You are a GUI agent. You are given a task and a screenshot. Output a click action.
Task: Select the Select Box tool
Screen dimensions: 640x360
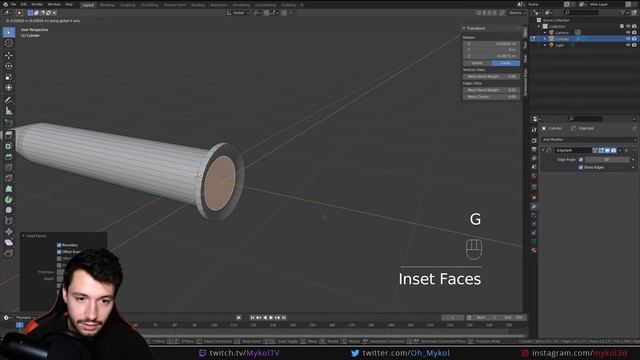click(x=9, y=32)
